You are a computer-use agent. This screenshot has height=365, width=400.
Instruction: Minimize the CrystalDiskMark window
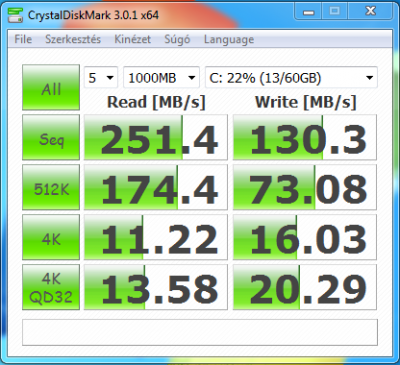click(309, 12)
